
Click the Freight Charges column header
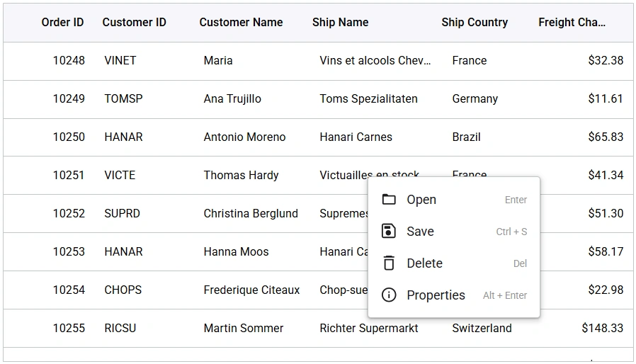coord(572,22)
